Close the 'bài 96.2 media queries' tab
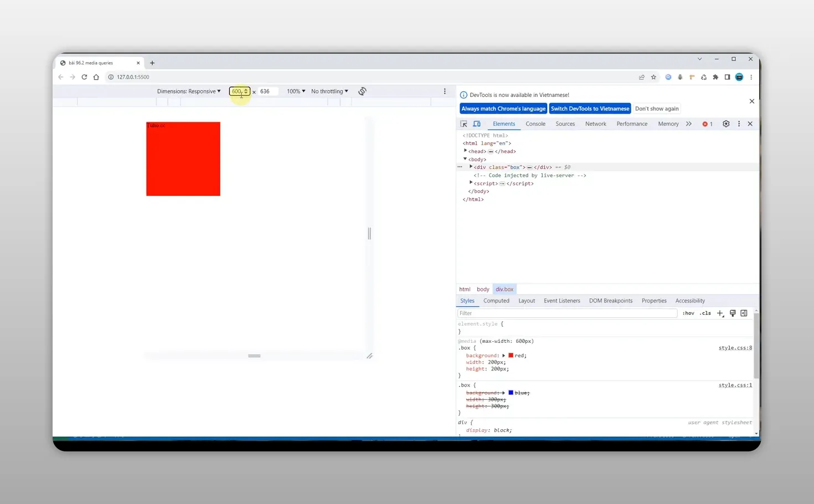The image size is (814, 504). pyautogui.click(x=138, y=63)
